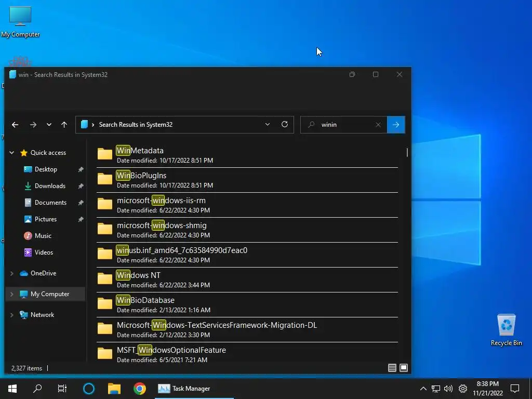Switch to Task Manager on the taskbar
Image resolution: width=532 pixels, height=399 pixels.
(x=194, y=389)
